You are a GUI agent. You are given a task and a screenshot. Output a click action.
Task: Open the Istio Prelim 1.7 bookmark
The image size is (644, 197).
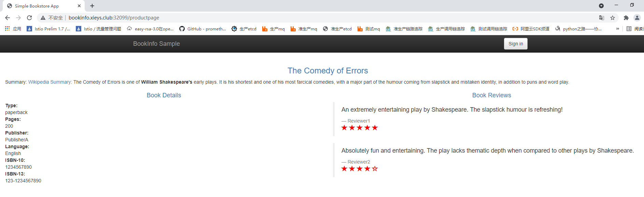tap(48, 29)
